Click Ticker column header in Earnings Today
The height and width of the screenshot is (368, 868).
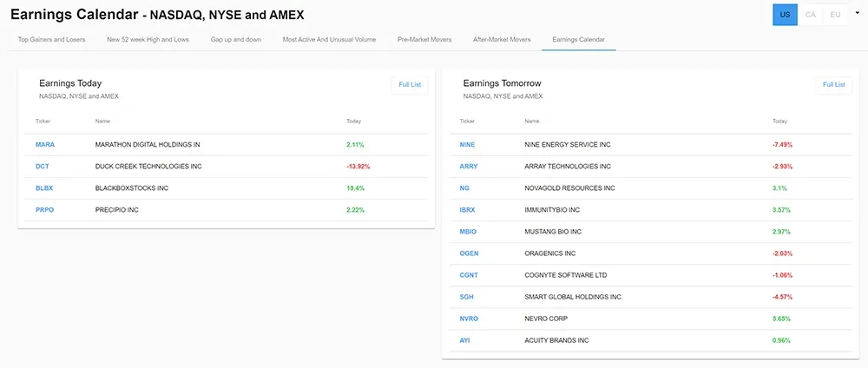click(x=43, y=122)
